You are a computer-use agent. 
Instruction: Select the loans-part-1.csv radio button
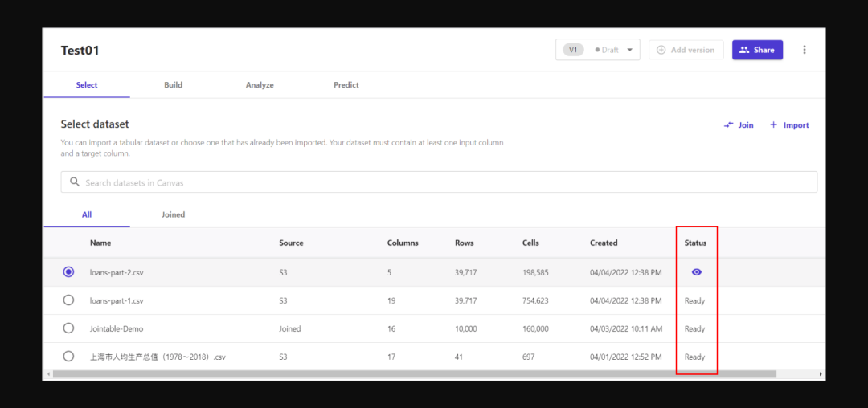point(68,300)
